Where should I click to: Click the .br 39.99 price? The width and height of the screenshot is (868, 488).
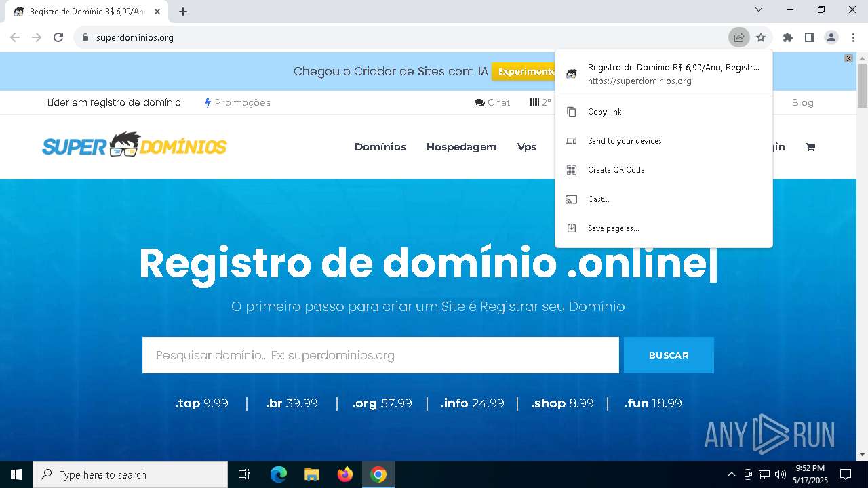click(292, 403)
